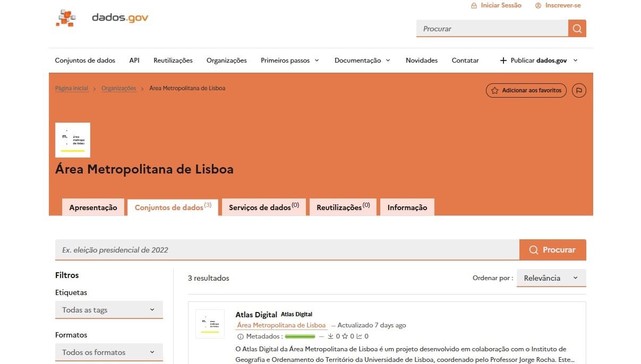
Task: Go to Reutilizações in top navigation
Action: pyautogui.click(x=173, y=60)
